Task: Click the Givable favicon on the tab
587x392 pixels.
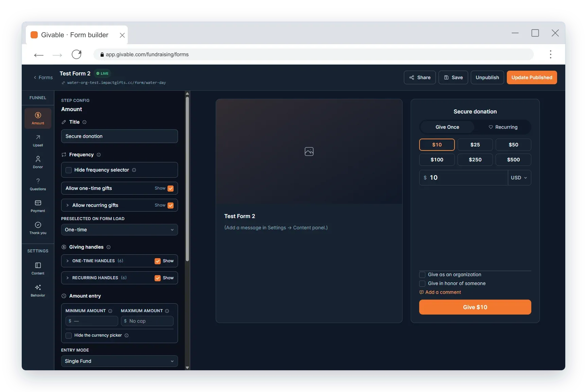Action: (34, 35)
